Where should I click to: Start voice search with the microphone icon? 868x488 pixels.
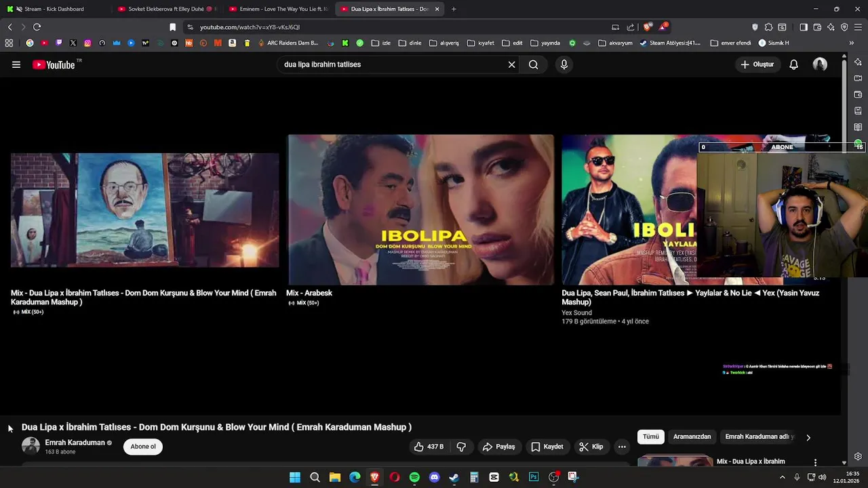click(x=564, y=64)
